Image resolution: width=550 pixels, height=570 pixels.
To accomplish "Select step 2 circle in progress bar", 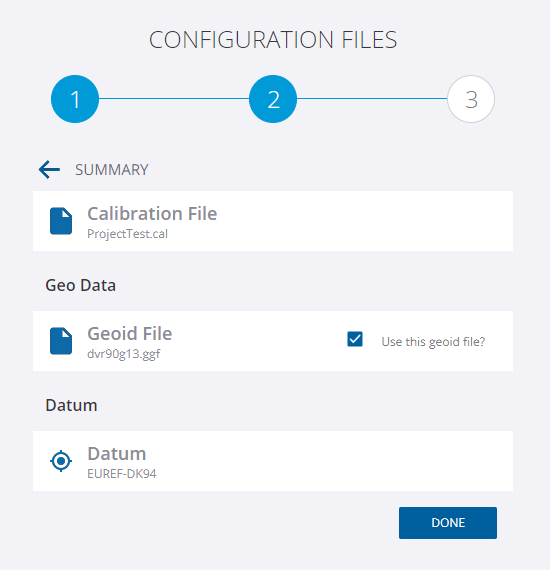I will tap(273, 99).
